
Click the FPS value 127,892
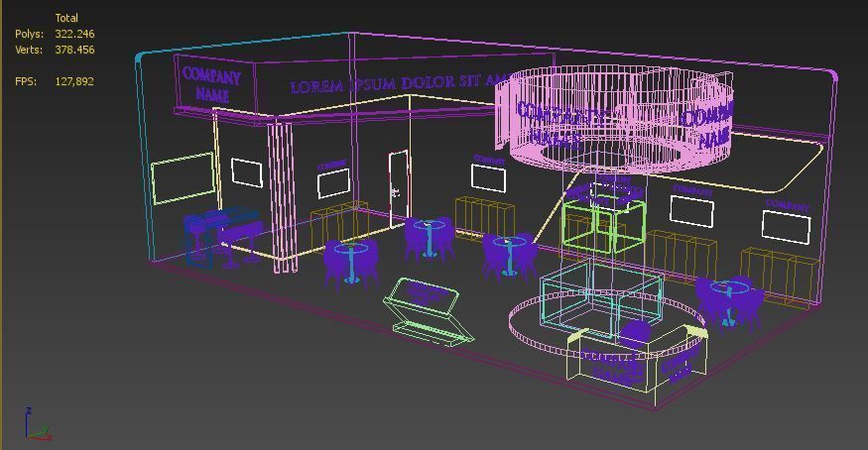pos(74,81)
